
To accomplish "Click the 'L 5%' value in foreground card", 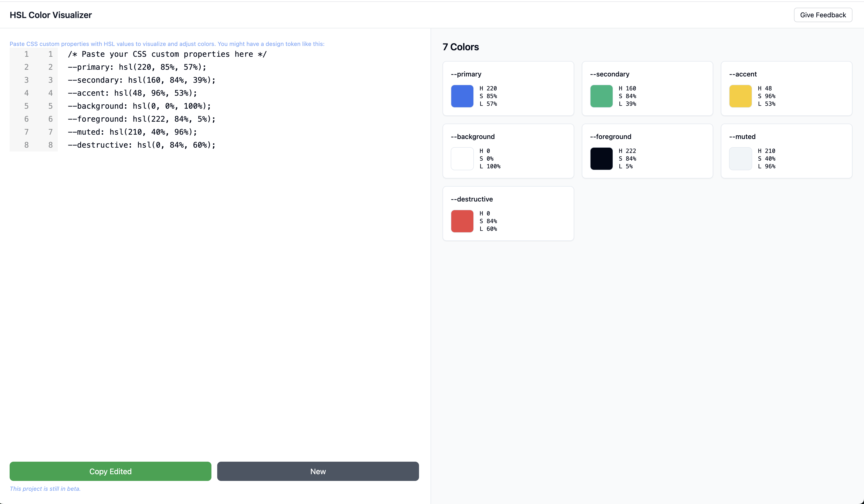I will (x=626, y=166).
